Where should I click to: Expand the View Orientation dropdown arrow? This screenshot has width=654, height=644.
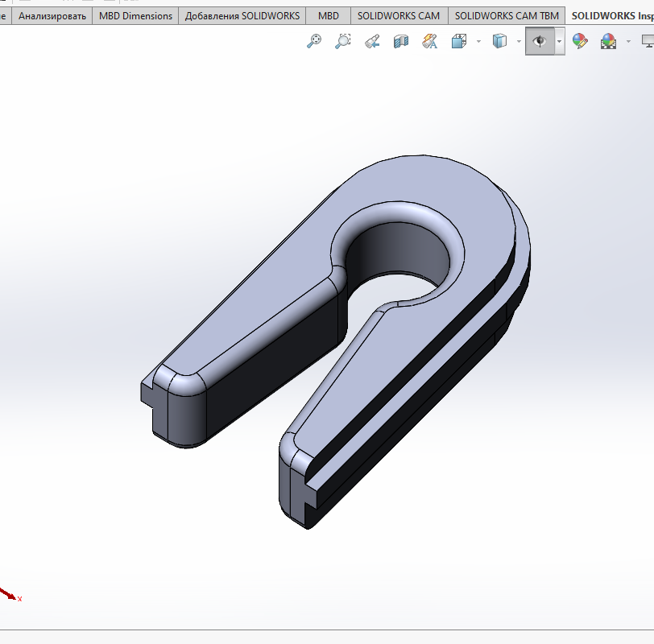point(478,41)
